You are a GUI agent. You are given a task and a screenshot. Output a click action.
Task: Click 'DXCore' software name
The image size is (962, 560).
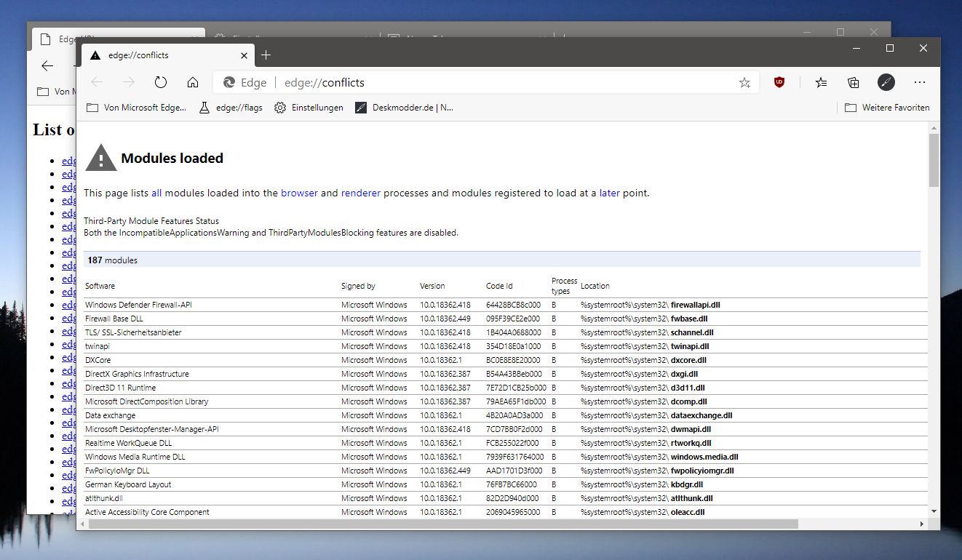tap(98, 360)
